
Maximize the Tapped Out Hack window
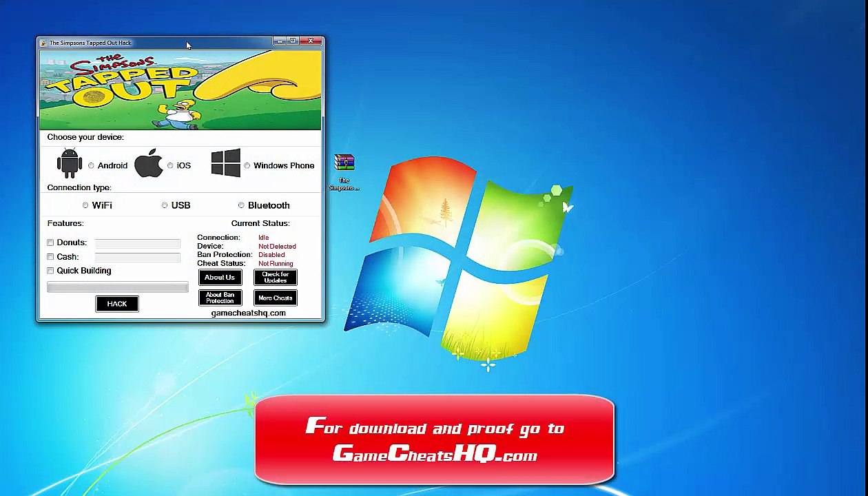click(x=292, y=42)
